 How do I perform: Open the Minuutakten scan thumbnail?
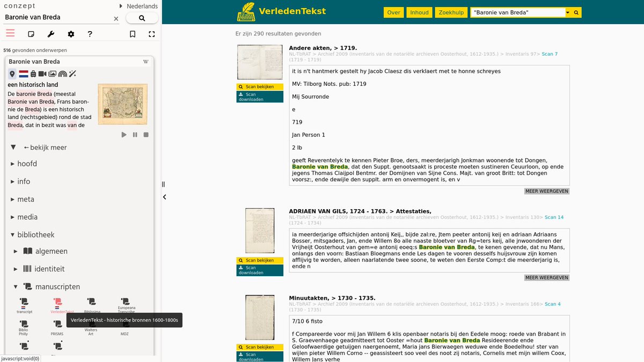pyautogui.click(x=260, y=317)
